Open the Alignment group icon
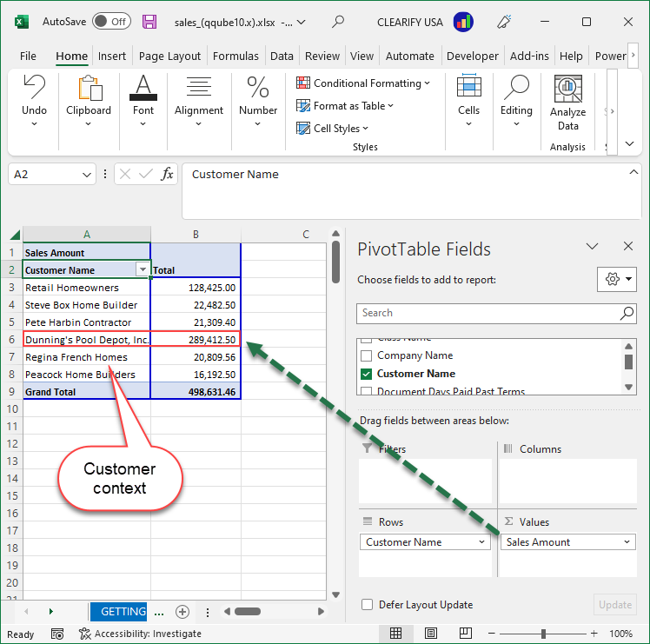The height and width of the screenshot is (644, 650). pyautogui.click(x=199, y=87)
